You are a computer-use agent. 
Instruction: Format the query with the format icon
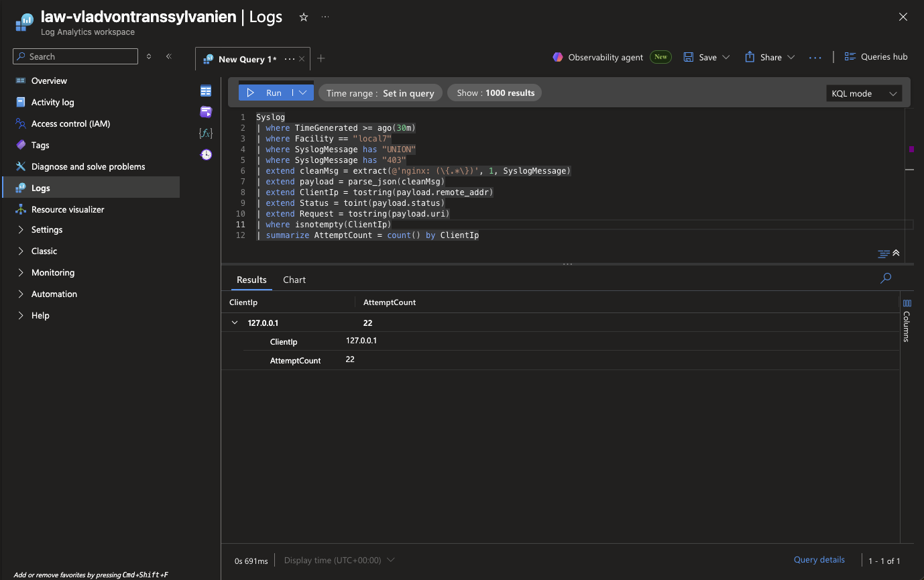(884, 253)
